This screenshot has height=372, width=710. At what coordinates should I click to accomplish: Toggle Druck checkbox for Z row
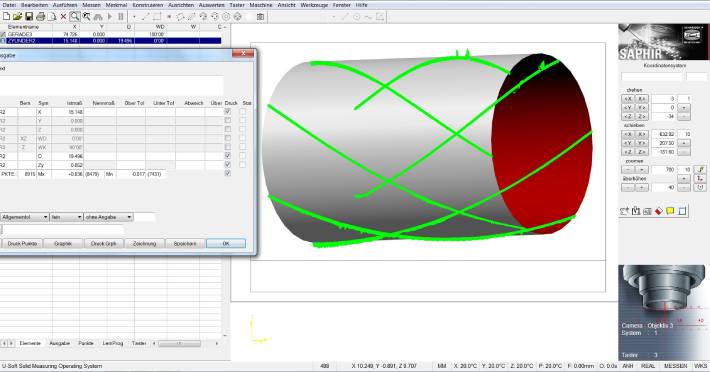point(228,129)
